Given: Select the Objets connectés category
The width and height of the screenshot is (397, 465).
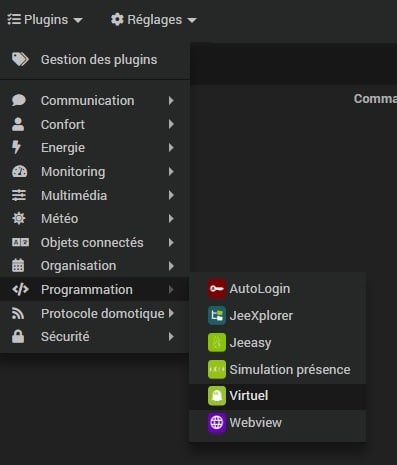Looking at the screenshot, I should [x=95, y=243].
